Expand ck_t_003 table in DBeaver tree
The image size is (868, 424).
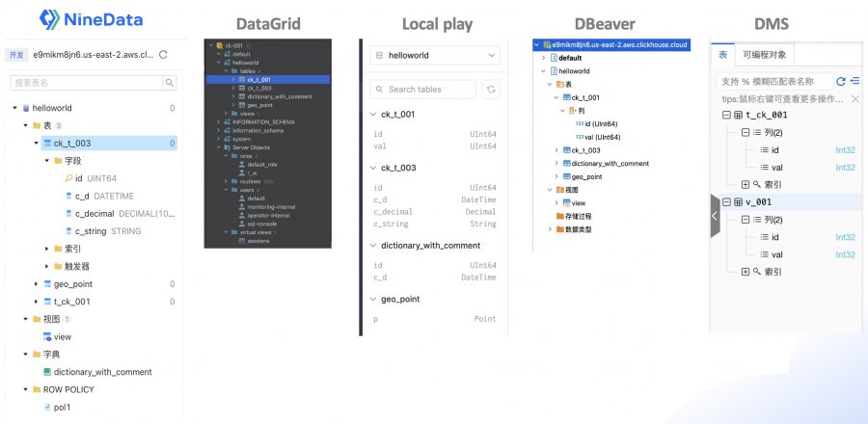click(x=556, y=150)
